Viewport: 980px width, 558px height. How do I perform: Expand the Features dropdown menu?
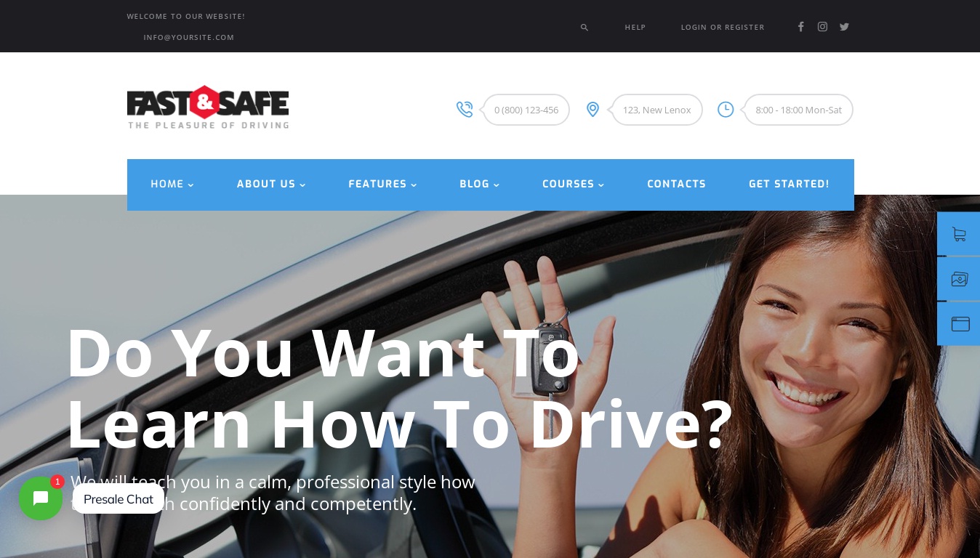[x=382, y=185]
